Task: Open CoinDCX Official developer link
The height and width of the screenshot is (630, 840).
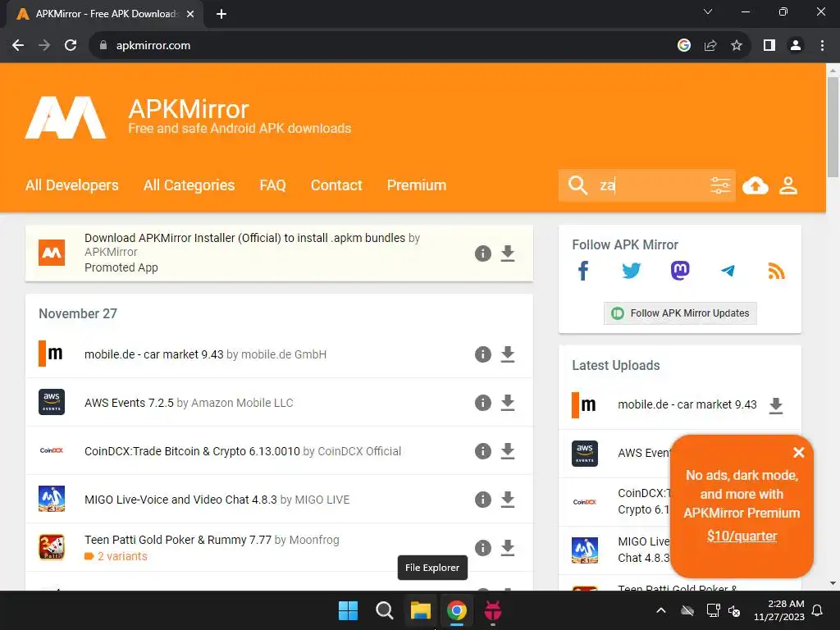Action: coord(359,451)
